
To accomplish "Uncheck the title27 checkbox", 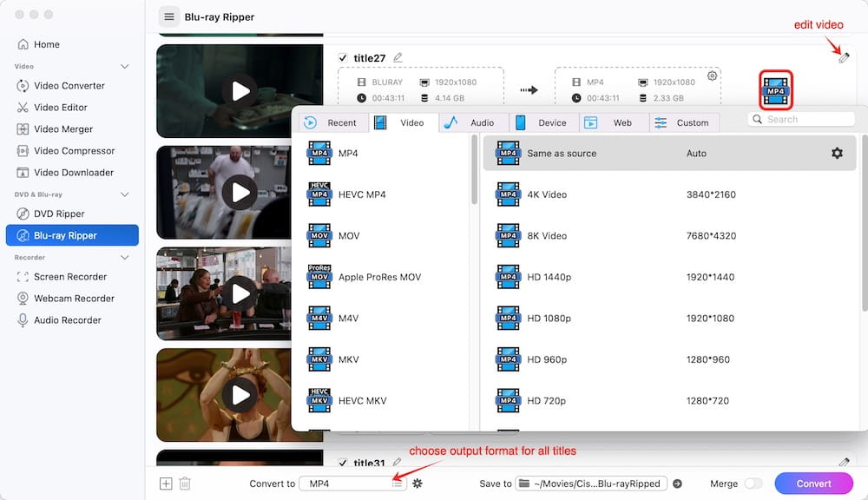I will (343, 57).
